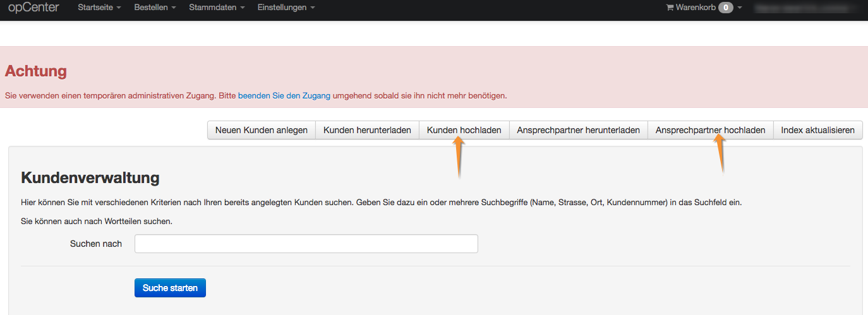Image resolution: width=868 pixels, height=315 pixels.
Task: Open the Einstellungen menu
Action: click(286, 8)
